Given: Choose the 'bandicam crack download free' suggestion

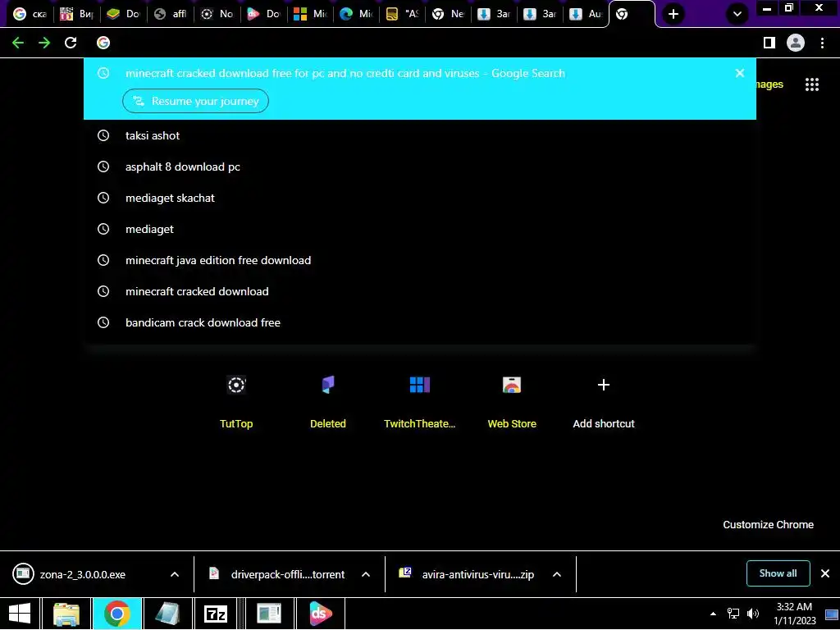Looking at the screenshot, I should (x=420, y=322).
